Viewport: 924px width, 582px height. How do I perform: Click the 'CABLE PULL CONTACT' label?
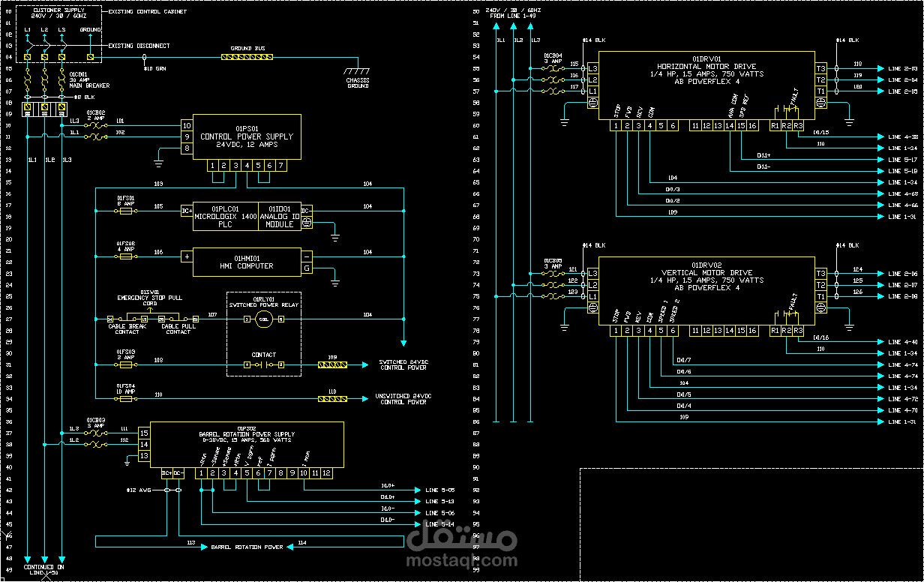click(178, 329)
